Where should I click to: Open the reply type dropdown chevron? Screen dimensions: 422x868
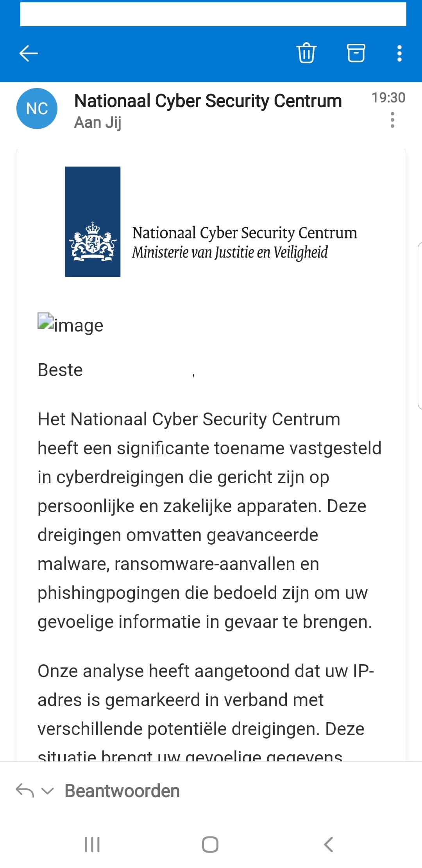47,791
